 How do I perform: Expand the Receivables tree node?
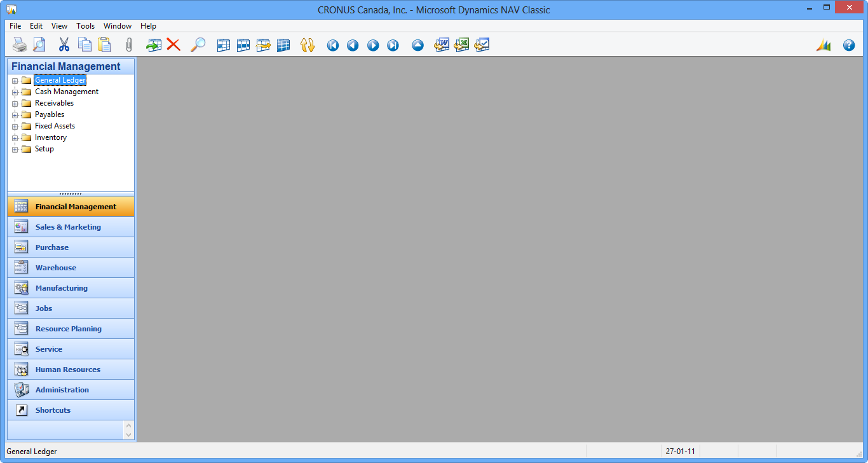pyautogui.click(x=15, y=104)
